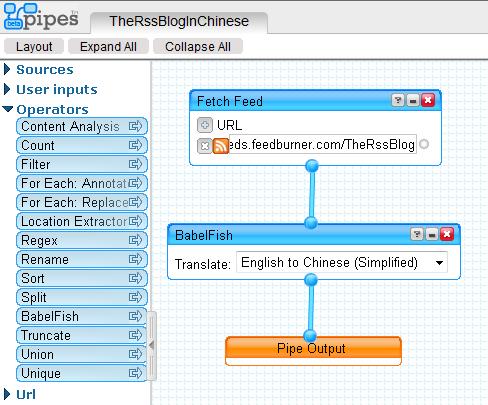Click the Layout button
Screen dimensions: 488x405
[34, 46]
